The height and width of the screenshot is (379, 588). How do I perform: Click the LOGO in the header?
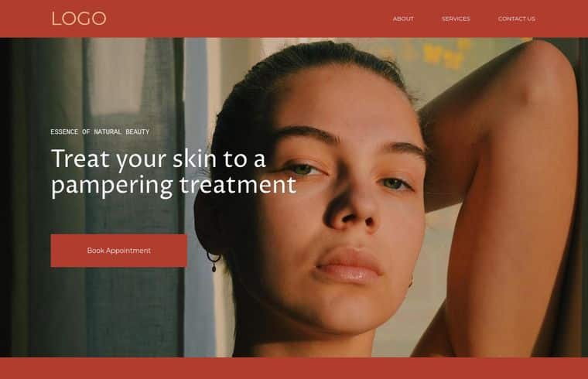79,19
